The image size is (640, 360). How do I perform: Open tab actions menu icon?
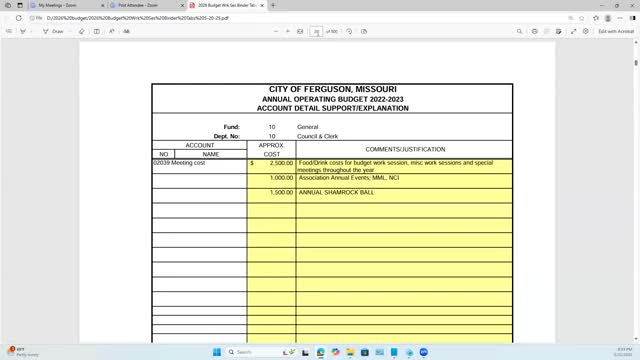click(20, 5)
